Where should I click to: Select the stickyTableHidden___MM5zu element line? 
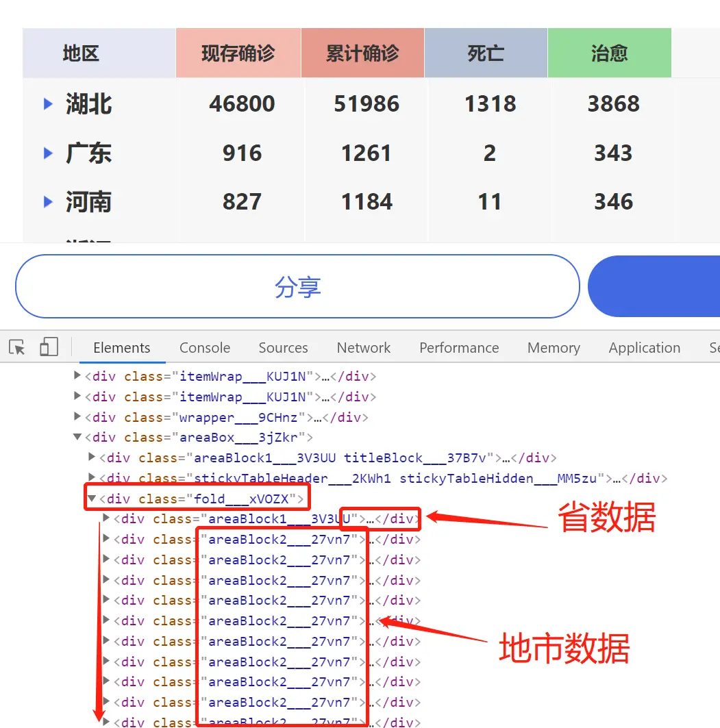(x=383, y=478)
